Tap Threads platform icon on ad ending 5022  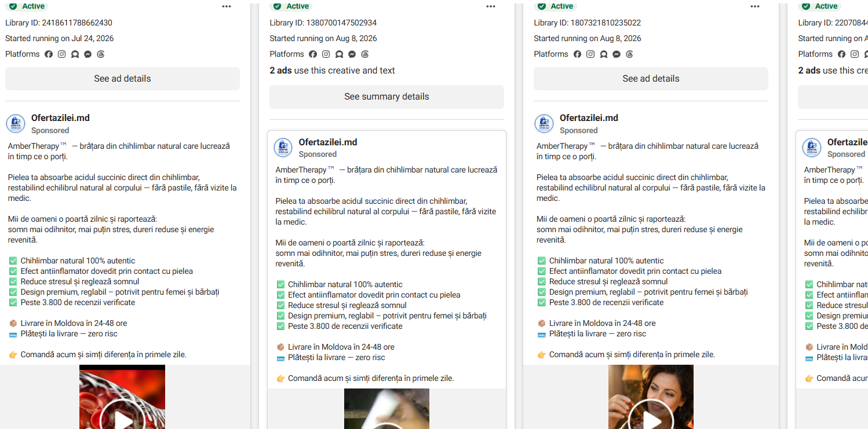point(629,54)
